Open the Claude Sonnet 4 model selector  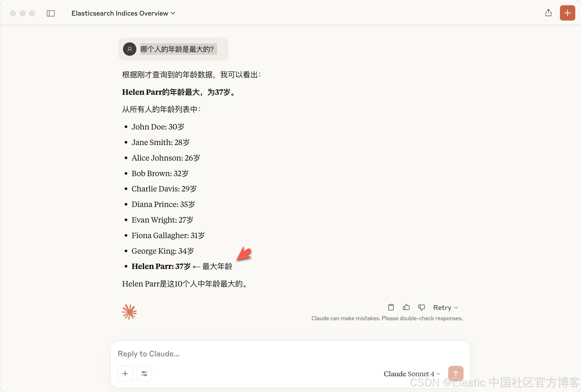pyautogui.click(x=412, y=374)
